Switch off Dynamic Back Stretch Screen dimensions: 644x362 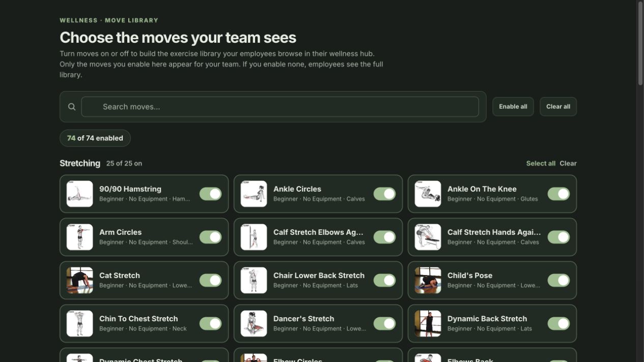tap(558, 323)
